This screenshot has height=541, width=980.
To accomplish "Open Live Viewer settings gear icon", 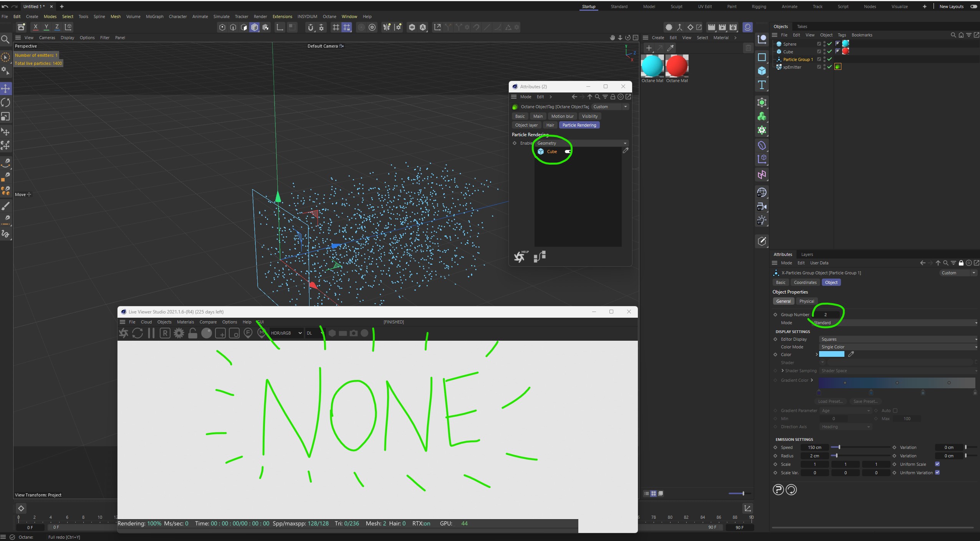I will [179, 333].
